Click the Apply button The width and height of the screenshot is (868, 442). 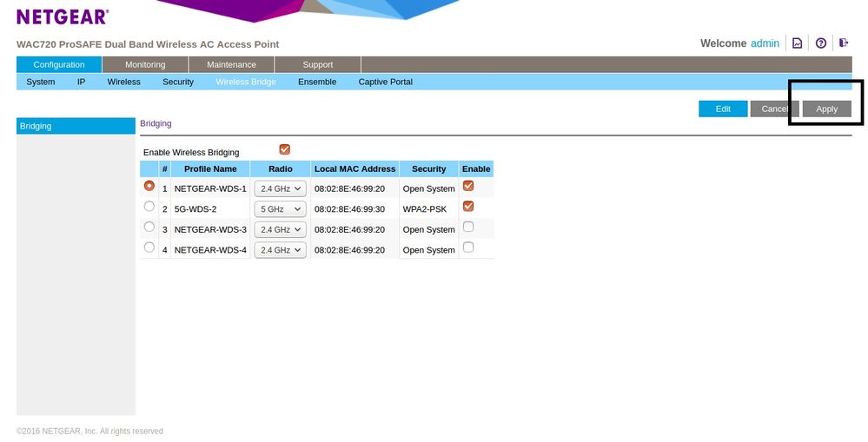[x=827, y=109]
